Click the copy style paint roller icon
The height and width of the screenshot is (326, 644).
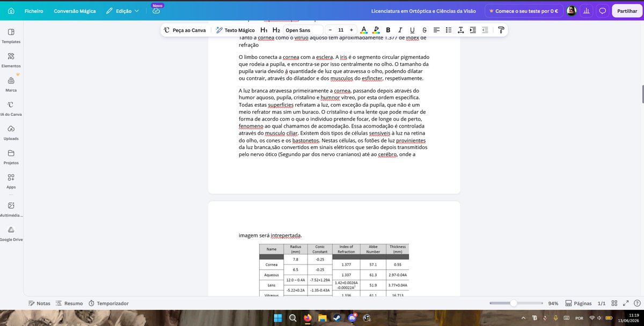[x=501, y=30]
